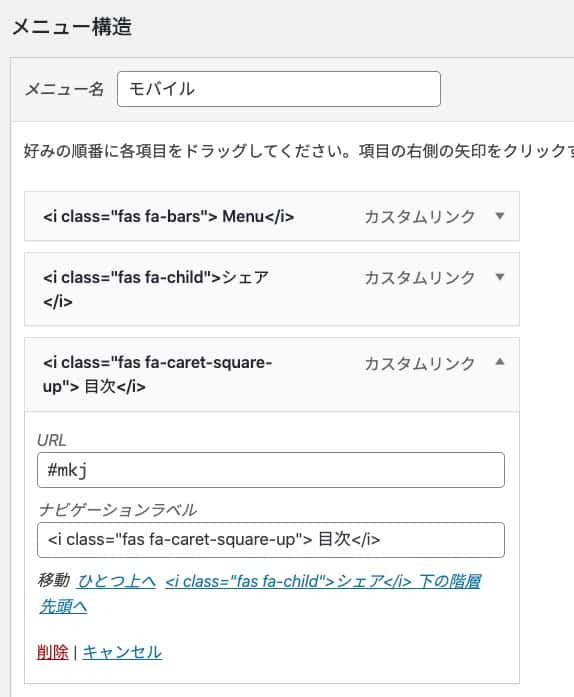This screenshot has height=697, width=574.
Task: Click the URL field containing #mkj
Action: click(271, 470)
